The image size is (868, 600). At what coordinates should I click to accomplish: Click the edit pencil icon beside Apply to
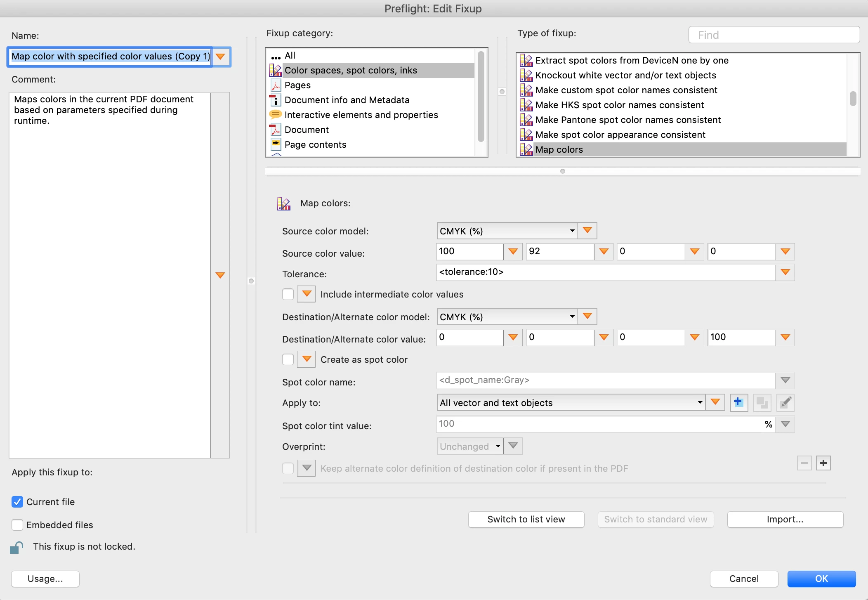785,402
